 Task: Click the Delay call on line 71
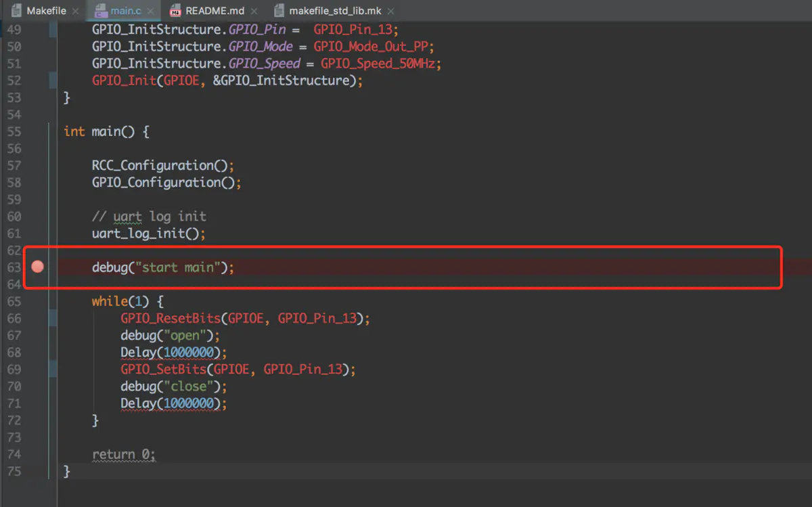coord(174,403)
